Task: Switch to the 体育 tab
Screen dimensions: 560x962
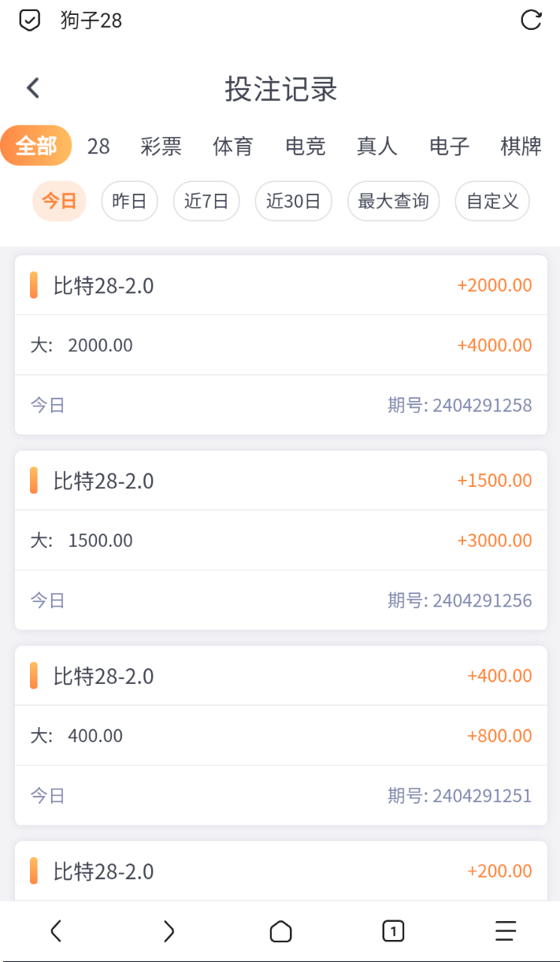Action: [x=233, y=147]
